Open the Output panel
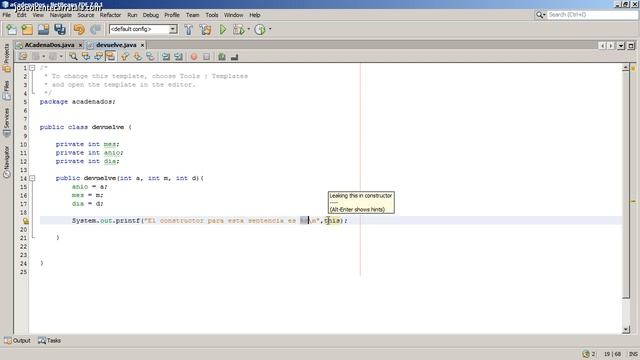Viewport: 640px width, 360px height. [x=17, y=340]
